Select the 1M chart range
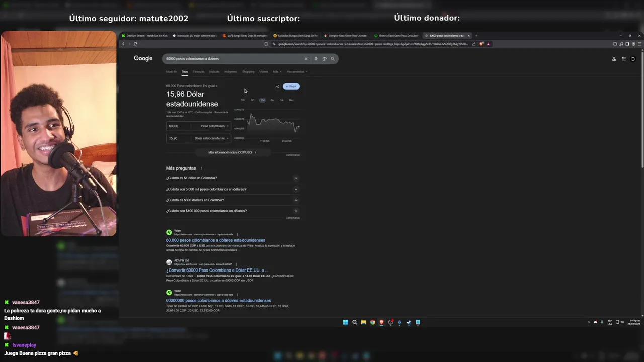 click(262, 100)
